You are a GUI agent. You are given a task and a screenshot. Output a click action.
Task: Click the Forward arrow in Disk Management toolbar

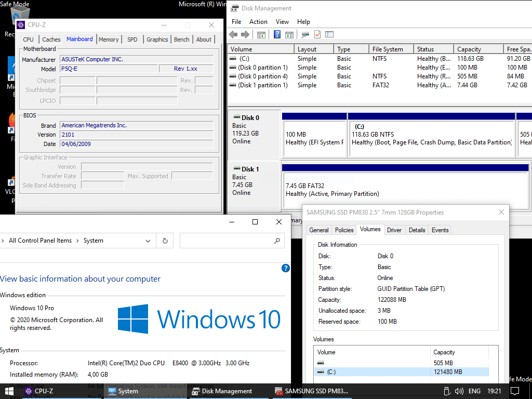tap(245, 34)
